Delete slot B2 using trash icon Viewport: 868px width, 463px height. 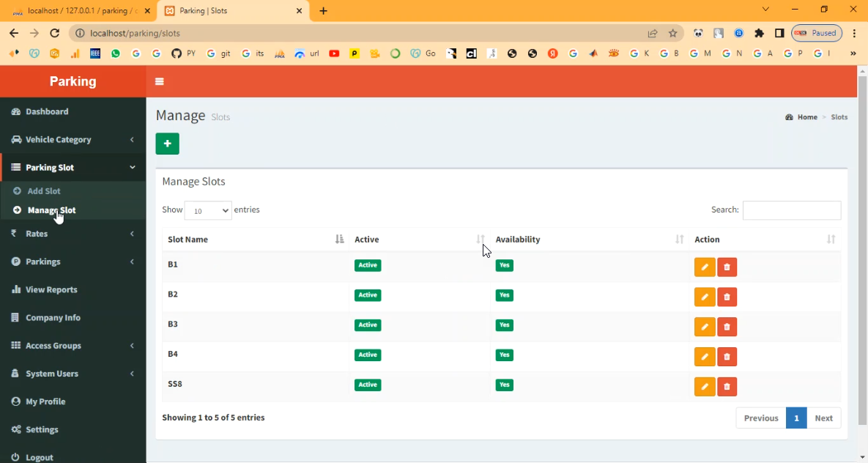(727, 297)
